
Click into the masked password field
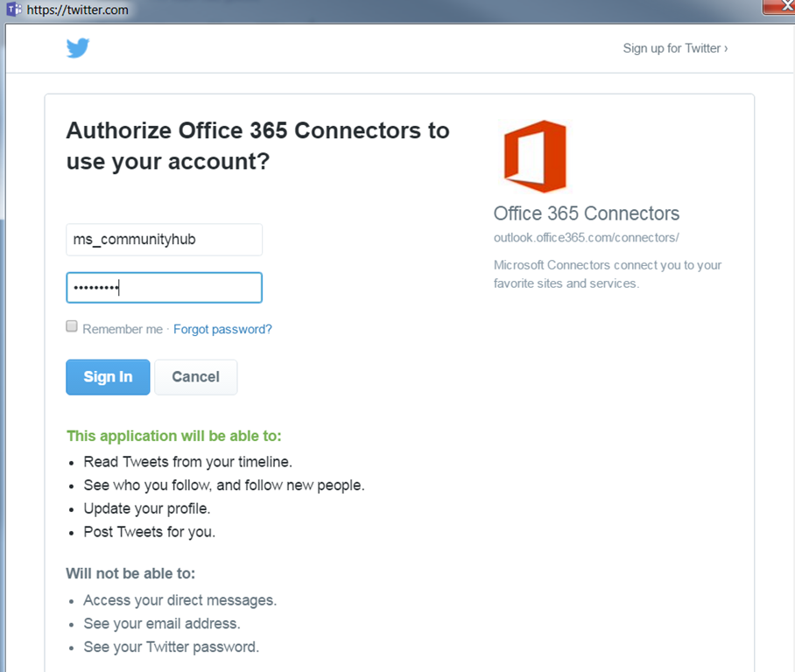coord(164,288)
